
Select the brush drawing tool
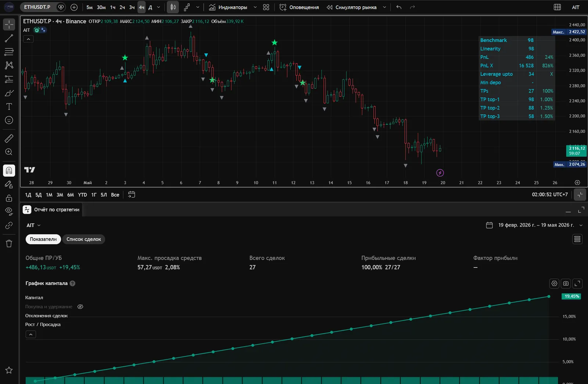9,93
